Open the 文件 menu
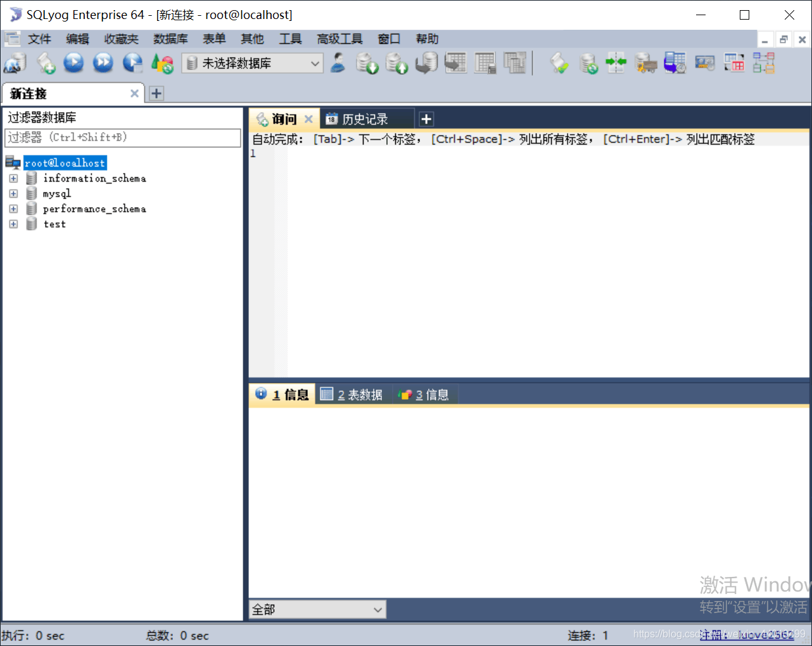 [x=39, y=39]
